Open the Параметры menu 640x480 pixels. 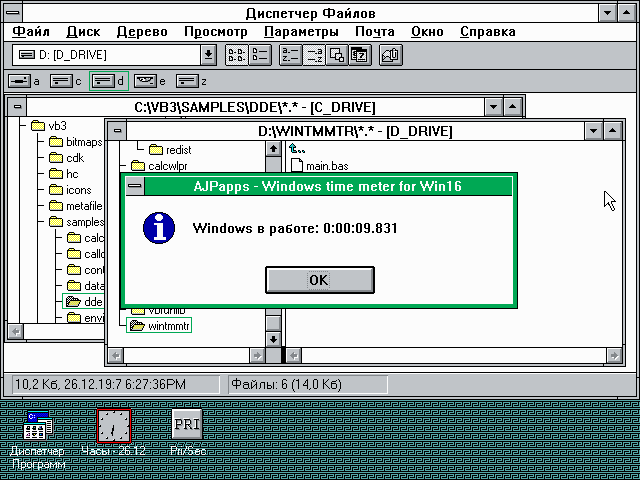click(301, 31)
